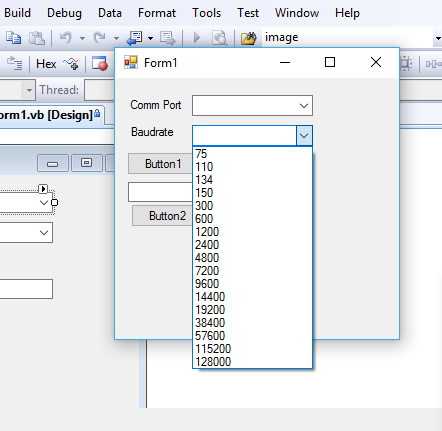Screen dimensions: 442x431
Task: Open the Tools menu
Action: (x=206, y=13)
